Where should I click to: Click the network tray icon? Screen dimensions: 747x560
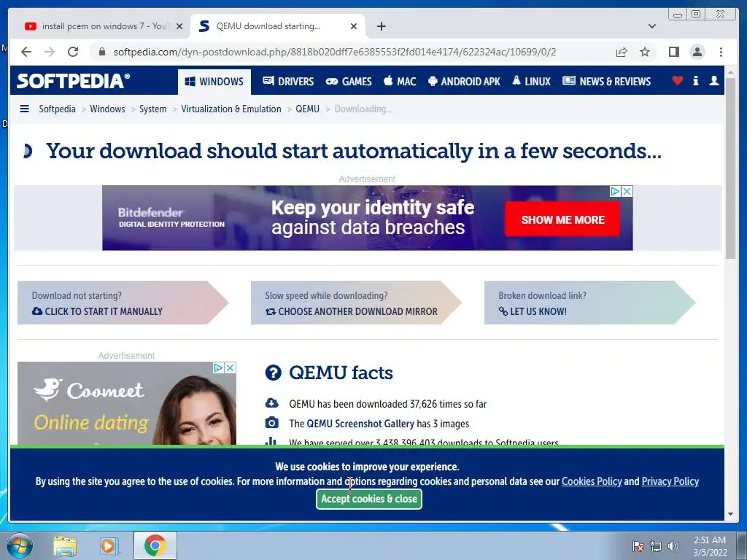tap(656, 546)
